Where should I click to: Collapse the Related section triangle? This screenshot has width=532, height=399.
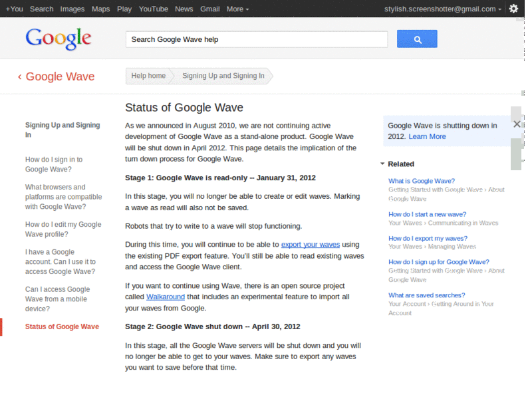coord(382,164)
